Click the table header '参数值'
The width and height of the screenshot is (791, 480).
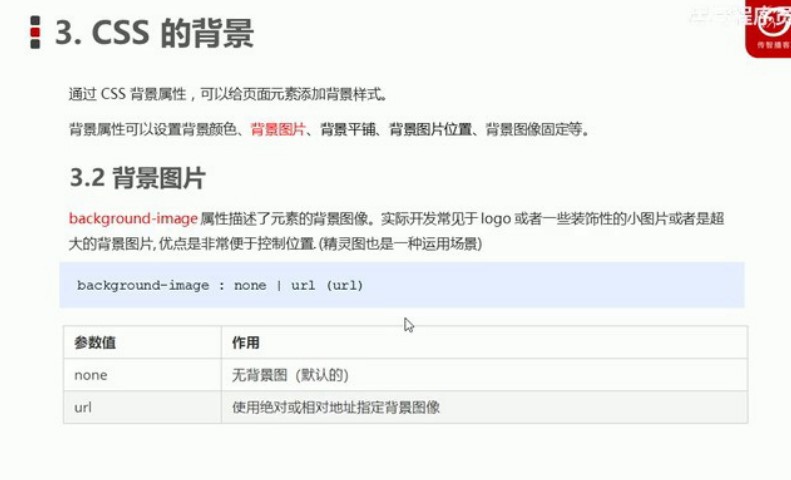pyautogui.click(x=95, y=343)
